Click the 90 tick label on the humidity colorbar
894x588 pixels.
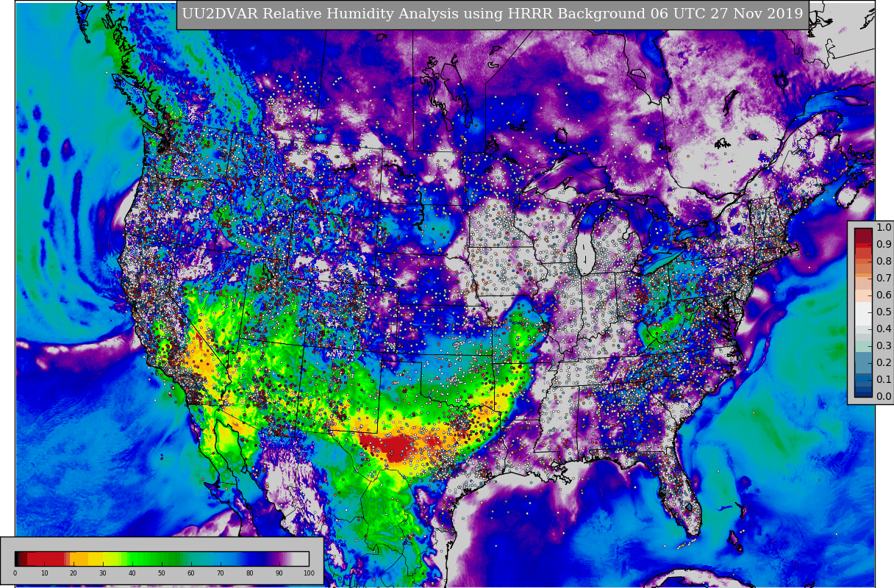coord(279,573)
